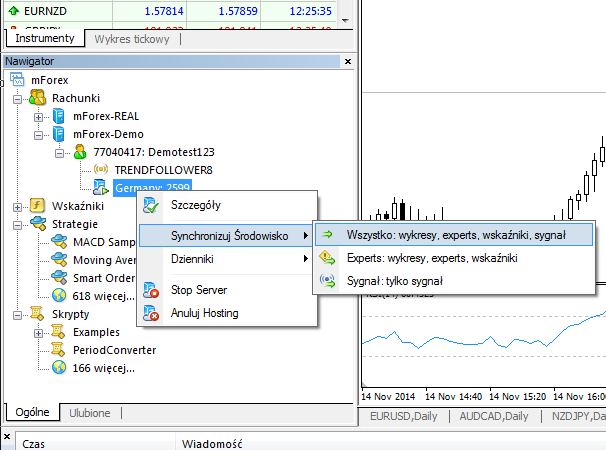Screen dimensions: 606x450
Task: Choose Anuluj Hosting from context menu
Action: click(x=228, y=313)
